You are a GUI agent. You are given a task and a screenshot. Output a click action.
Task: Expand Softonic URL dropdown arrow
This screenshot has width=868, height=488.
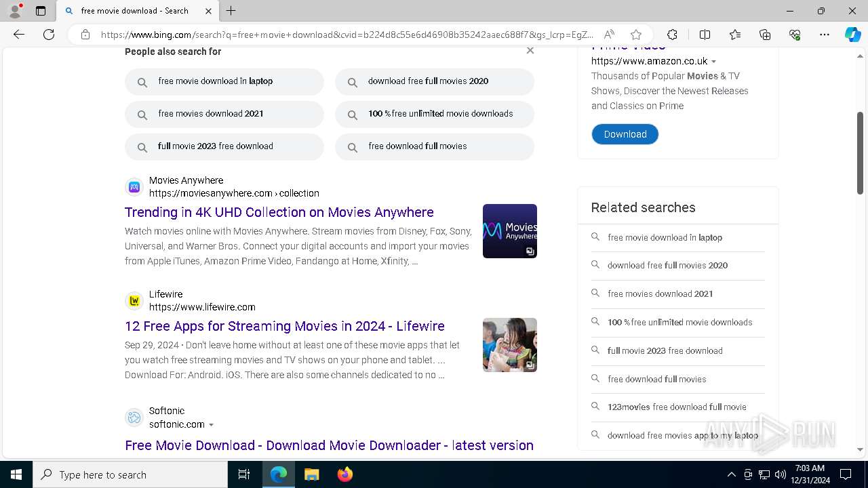click(x=211, y=425)
